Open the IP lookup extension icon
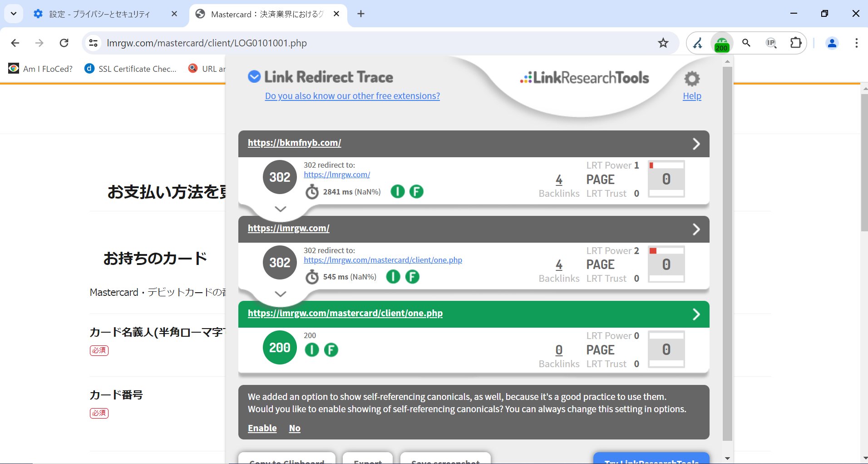 click(x=771, y=43)
